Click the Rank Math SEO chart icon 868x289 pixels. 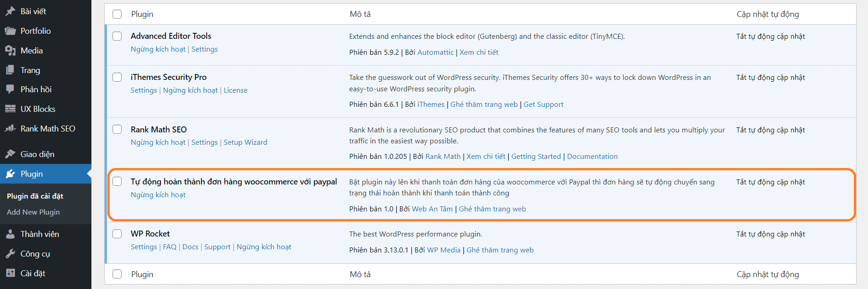tap(10, 129)
